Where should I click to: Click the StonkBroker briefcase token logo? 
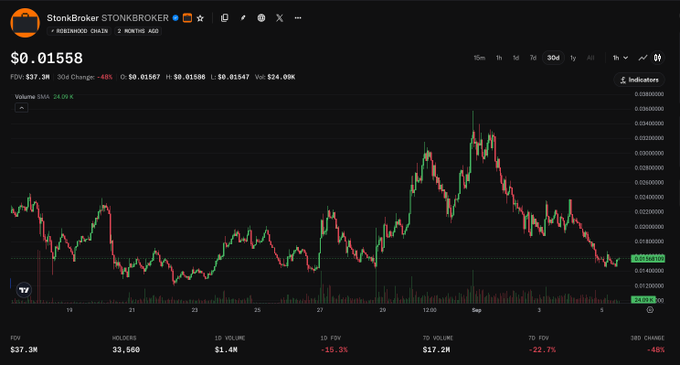(x=25, y=23)
